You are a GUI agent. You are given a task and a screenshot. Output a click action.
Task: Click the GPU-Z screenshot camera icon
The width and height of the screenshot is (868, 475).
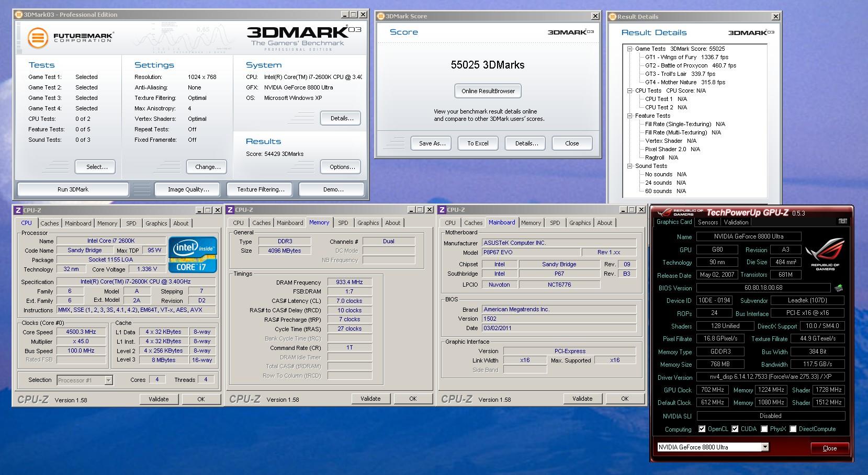[x=842, y=221]
